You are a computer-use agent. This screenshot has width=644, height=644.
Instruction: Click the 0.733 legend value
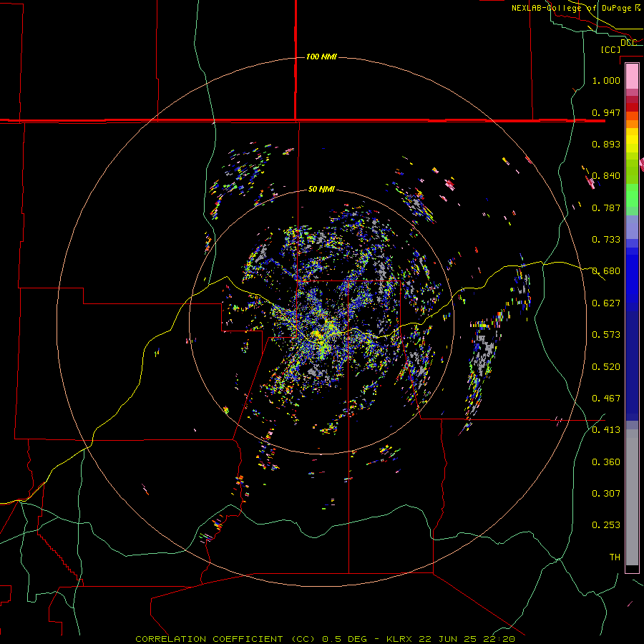(606, 240)
